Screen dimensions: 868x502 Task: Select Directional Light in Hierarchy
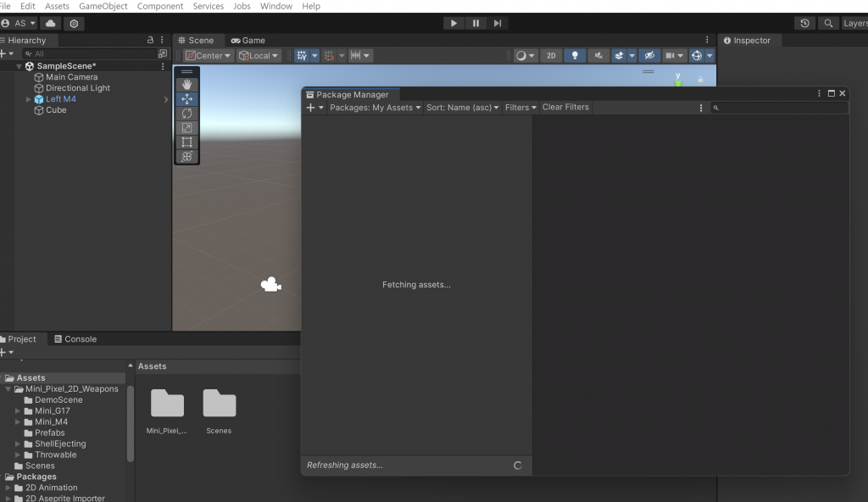pyautogui.click(x=77, y=88)
